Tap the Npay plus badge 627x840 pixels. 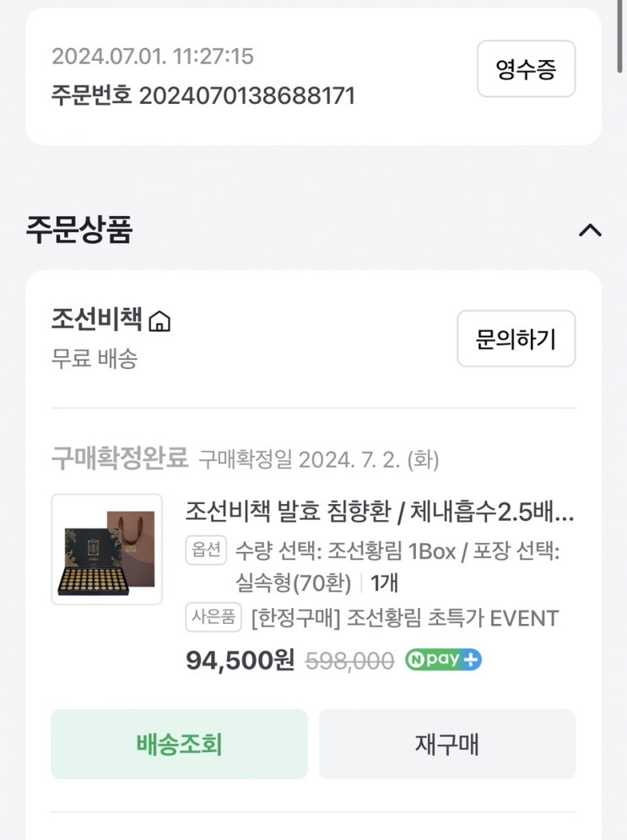tap(443, 660)
